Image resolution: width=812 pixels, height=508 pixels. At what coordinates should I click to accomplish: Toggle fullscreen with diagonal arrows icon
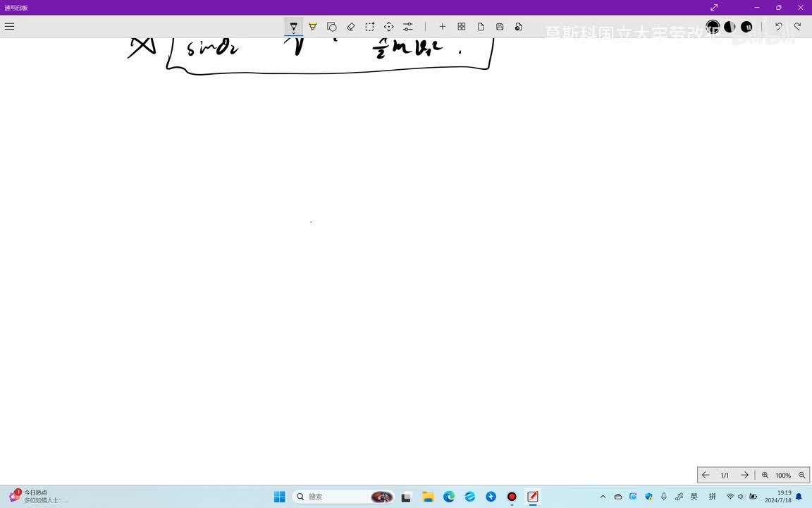(x=714, y=7)
